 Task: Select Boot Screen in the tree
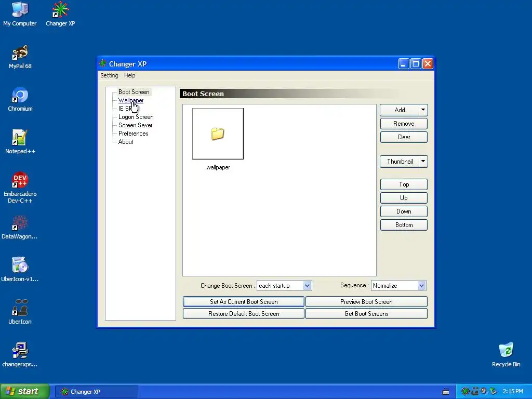pos(134,92)
